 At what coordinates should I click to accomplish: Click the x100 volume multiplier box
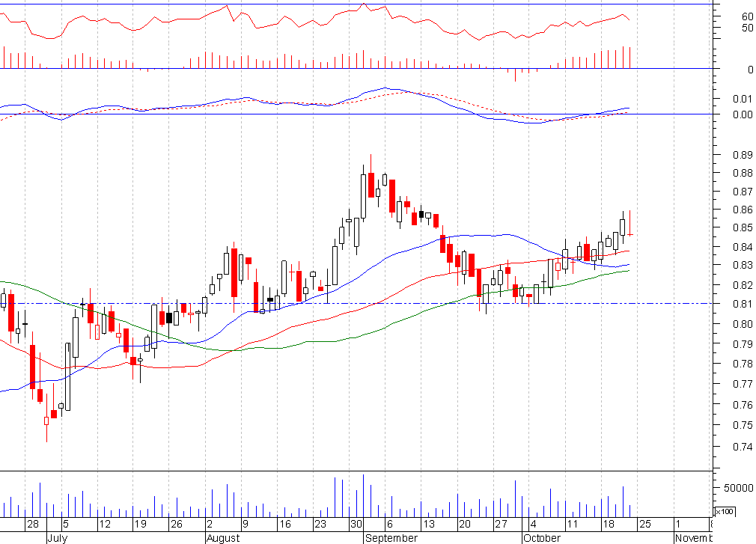tap(725, 511)
